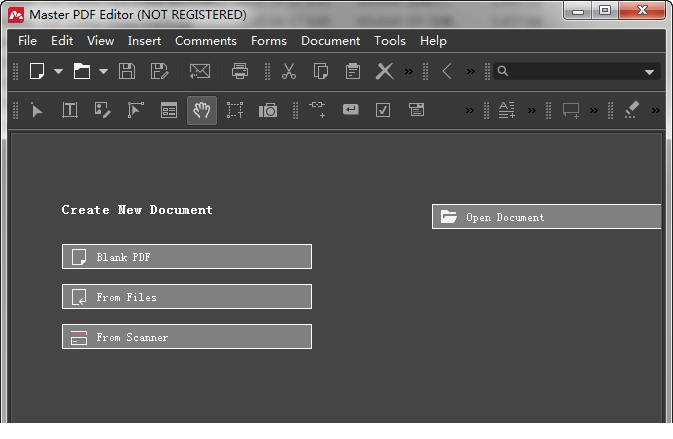The image size is (673, 439).
Task: Expand hidden items after Add Text icon
Action: pos(532,111)
